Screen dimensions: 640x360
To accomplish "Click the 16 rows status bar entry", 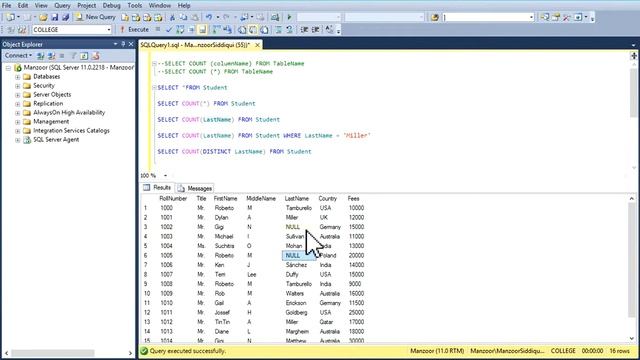I will point(620,351).
